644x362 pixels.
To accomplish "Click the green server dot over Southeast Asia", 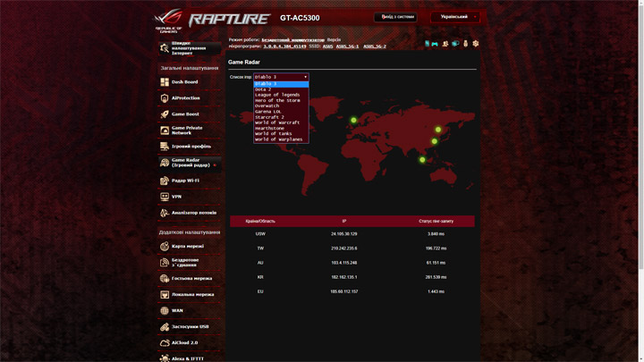I will (422, 160).
